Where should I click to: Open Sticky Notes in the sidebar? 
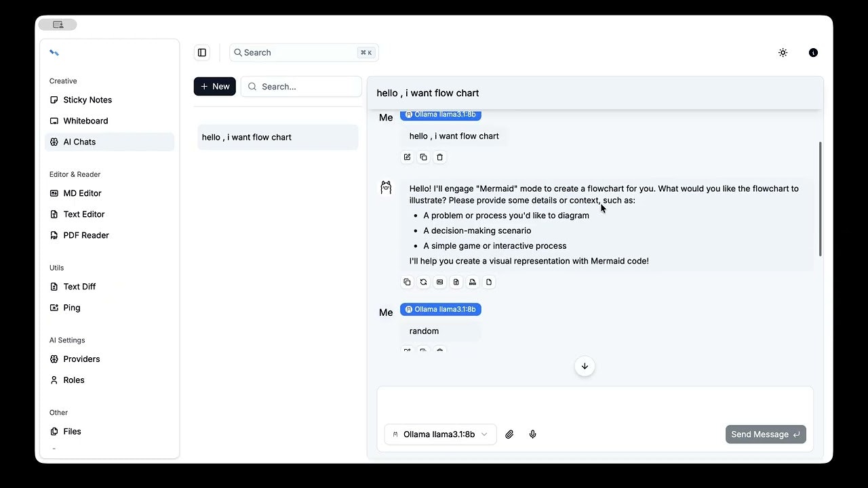[x=109, y=100]
